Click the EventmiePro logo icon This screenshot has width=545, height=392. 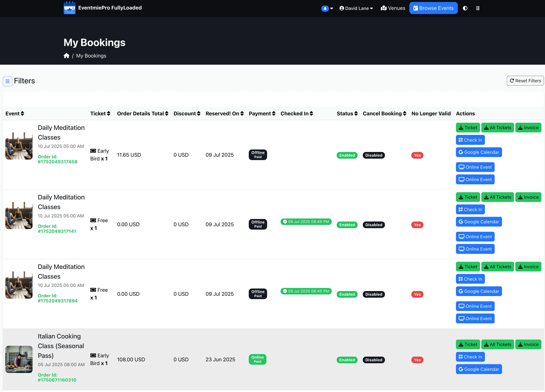click(x=69, y=8)
